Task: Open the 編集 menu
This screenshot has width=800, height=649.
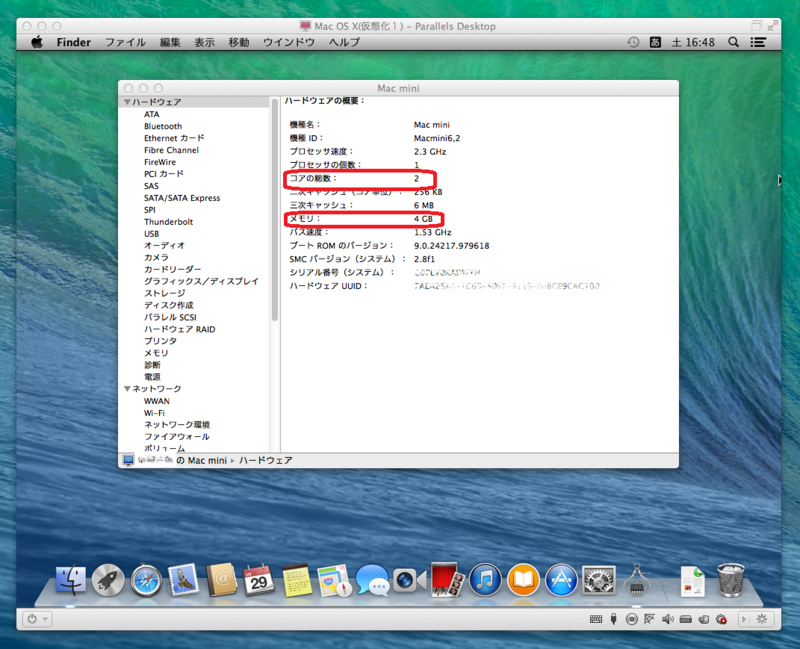Action: (170, 42)
